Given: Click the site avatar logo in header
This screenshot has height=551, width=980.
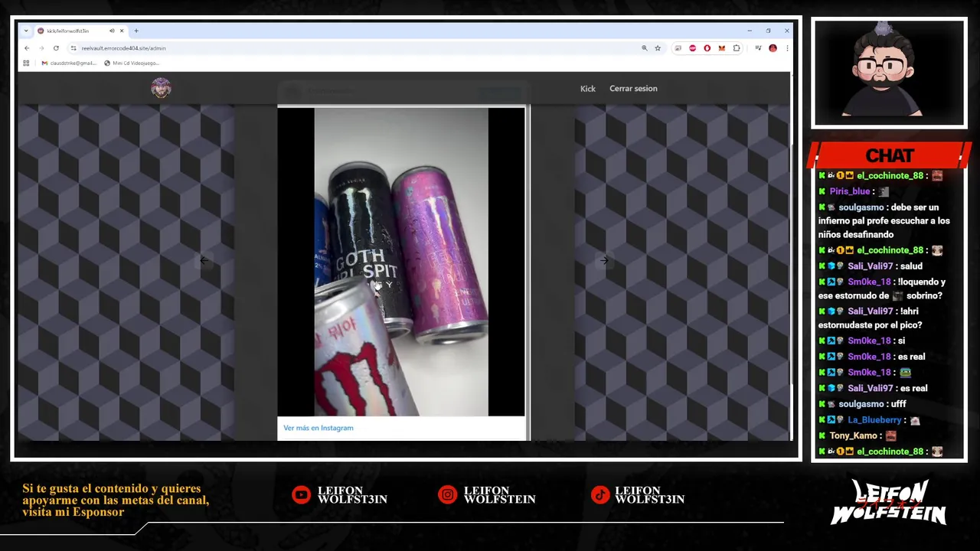Looking at the screenshot, I should tap(161, 88).
